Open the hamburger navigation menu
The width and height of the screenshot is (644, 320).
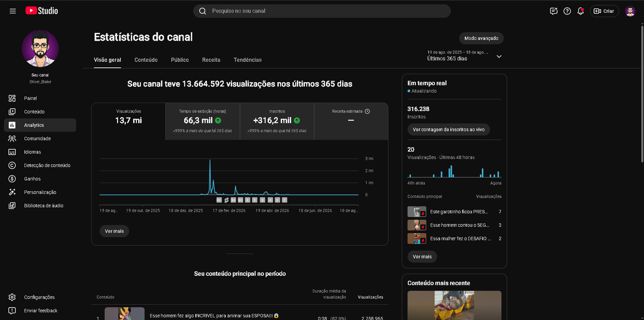pyautogui.click(x=12, y=11)
